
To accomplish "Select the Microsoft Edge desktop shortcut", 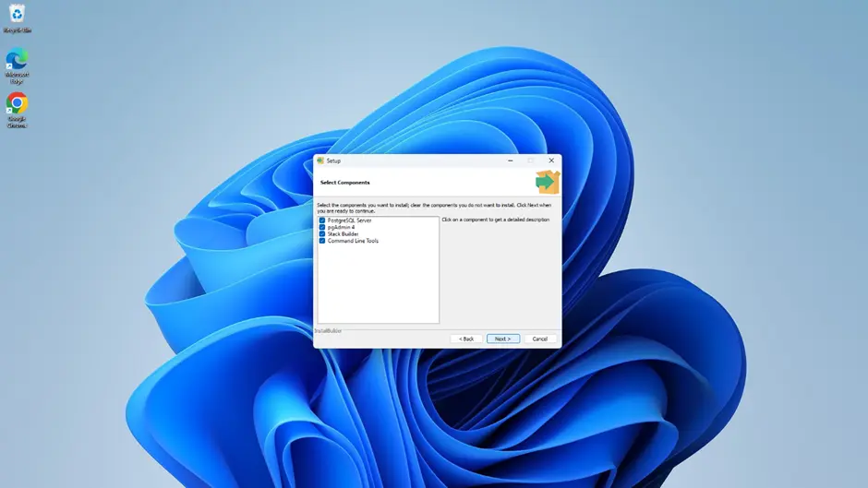I will [x=18, y=65].
